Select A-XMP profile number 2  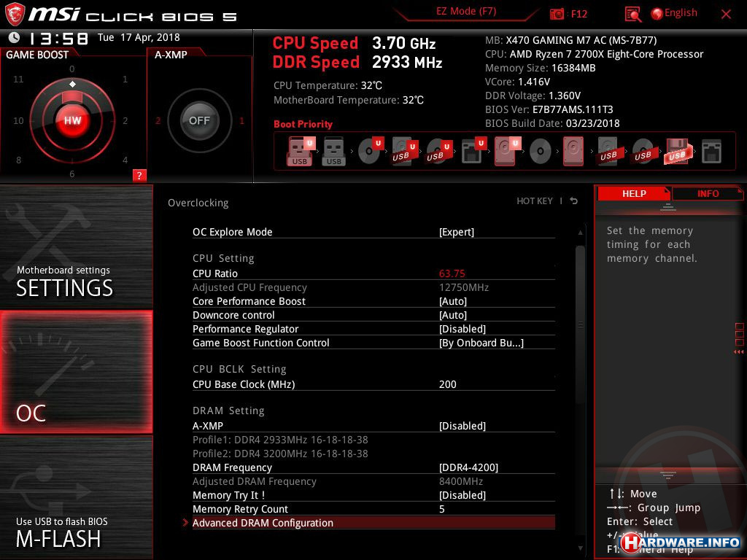pyautogui.click(x=158, y=121)
